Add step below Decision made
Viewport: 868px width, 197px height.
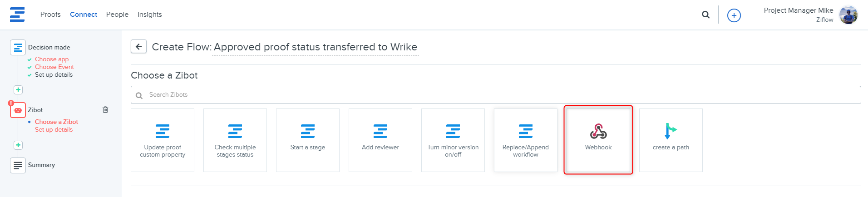[x=18, y=90]
